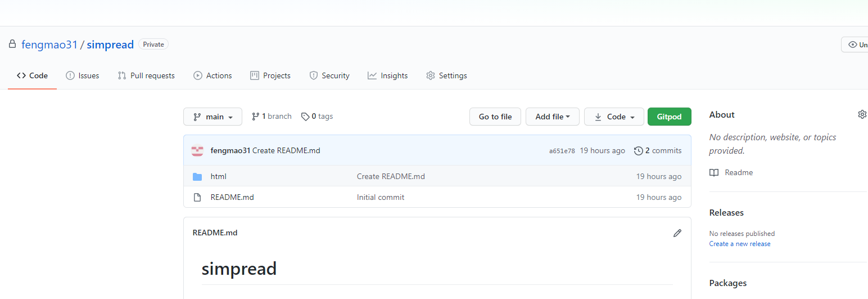The image size is (868, 299).
Task: Launch the Gitpod button
Action: click(x=670, y=117)
